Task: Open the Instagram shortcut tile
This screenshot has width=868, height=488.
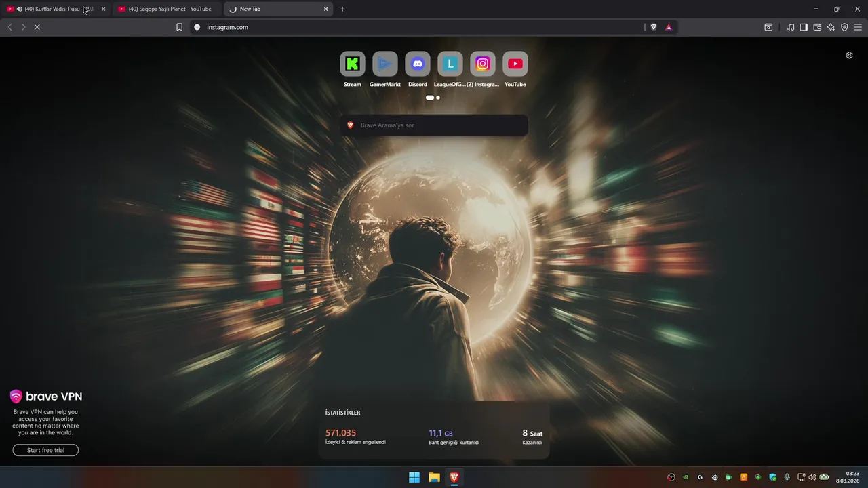Action: pos(483,64)
